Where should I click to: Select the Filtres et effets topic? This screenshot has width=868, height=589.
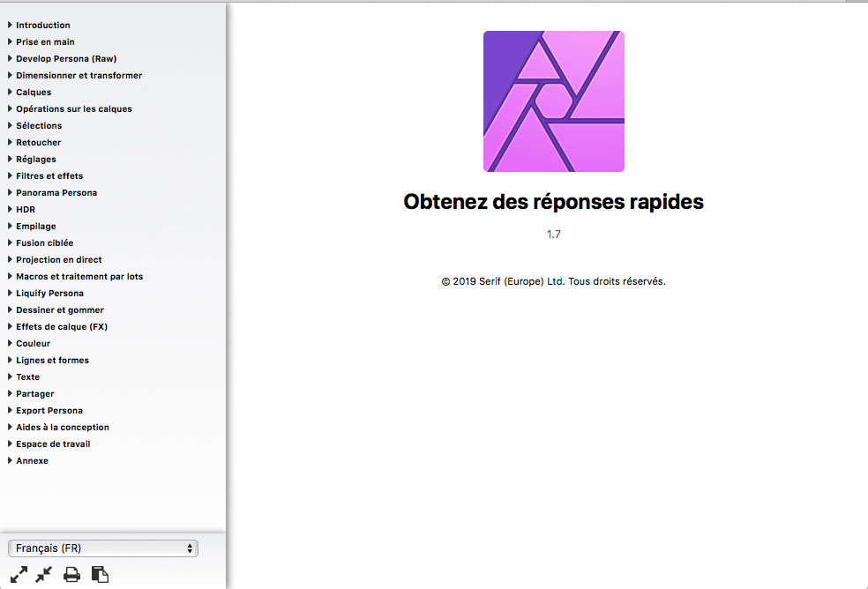pyautogui.click(x=49, y=176)
